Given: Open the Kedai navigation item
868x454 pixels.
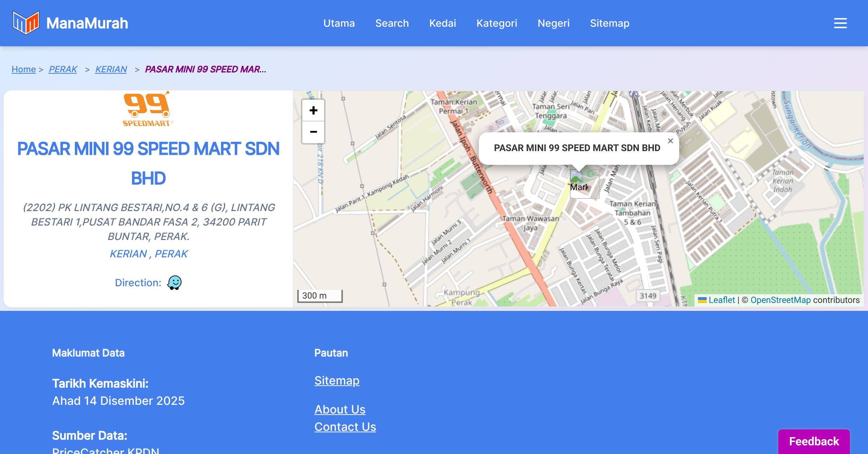Looking at the screenshot, I should coord(442,23).
